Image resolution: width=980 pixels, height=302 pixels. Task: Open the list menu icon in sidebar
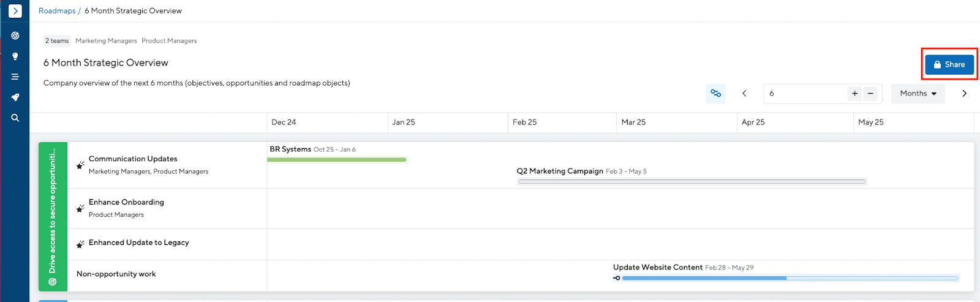[15, 77]
